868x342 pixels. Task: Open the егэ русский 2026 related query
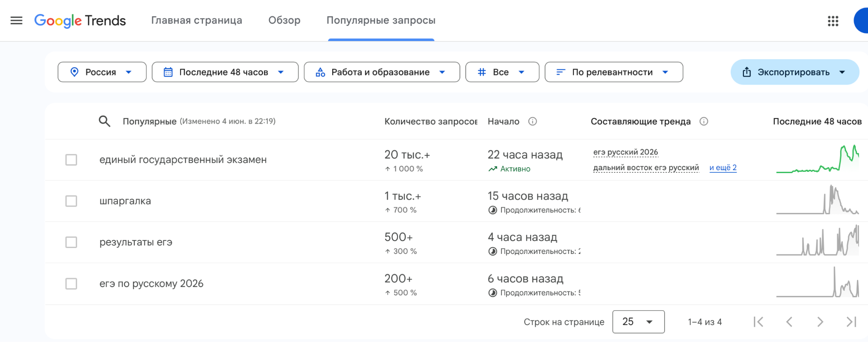click(x=626, y=152)
